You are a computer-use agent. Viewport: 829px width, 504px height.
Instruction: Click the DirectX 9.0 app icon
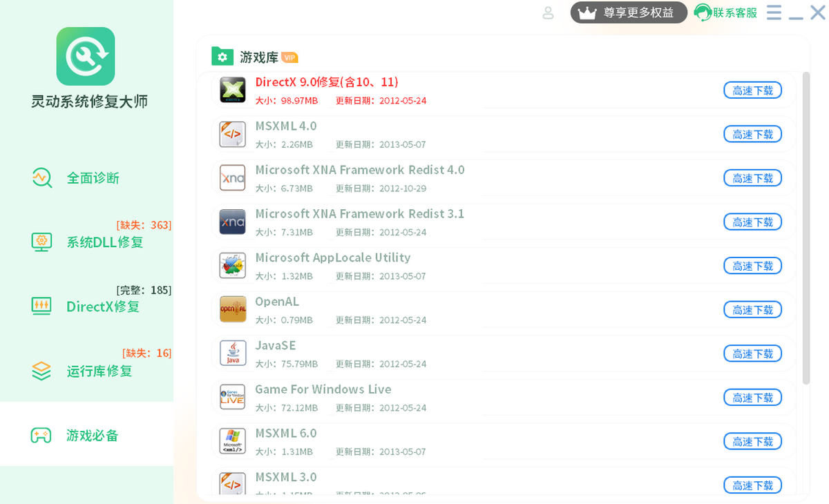232,90
